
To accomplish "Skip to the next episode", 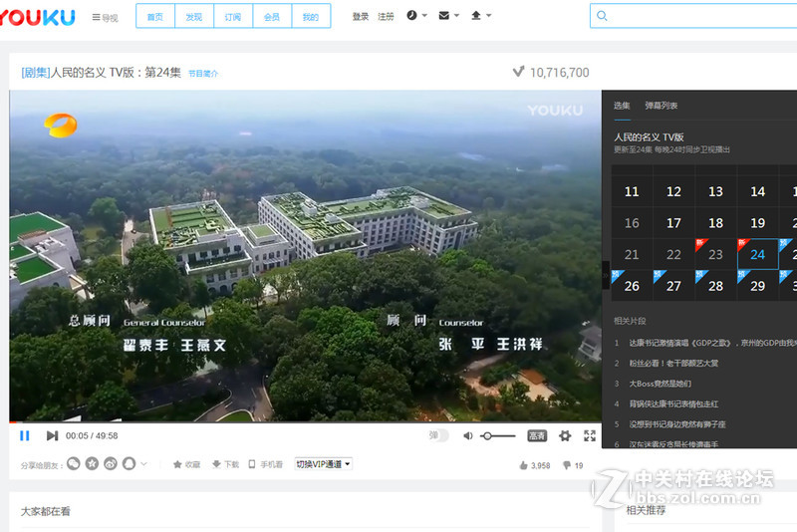I will pos(52,435).
